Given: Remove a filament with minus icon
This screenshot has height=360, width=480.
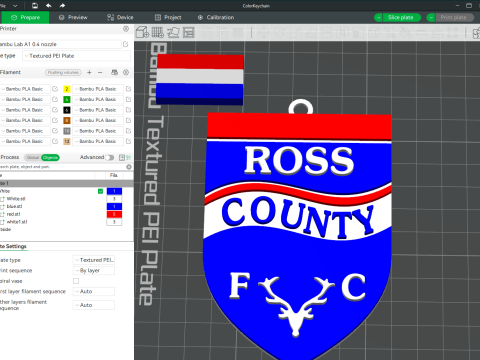Looking at the screenshot, I should (x=100, y=72).
